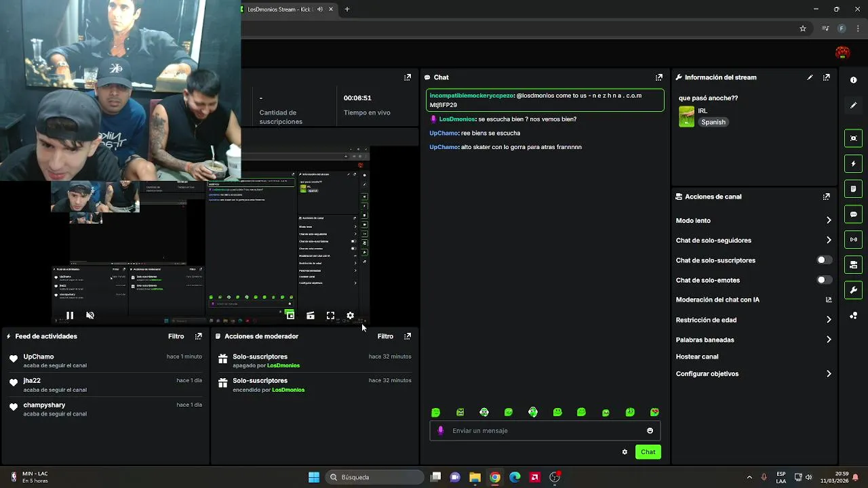The image size is (868, 488).
Task: Click the purple microphone icon in message box
Action: (x=441, y=430)
